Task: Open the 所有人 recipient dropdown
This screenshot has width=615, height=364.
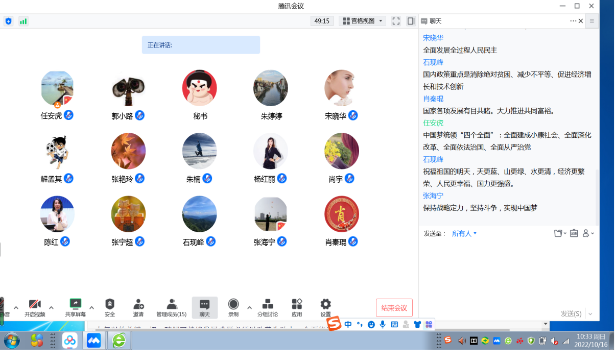Action: tap(464, 233)
